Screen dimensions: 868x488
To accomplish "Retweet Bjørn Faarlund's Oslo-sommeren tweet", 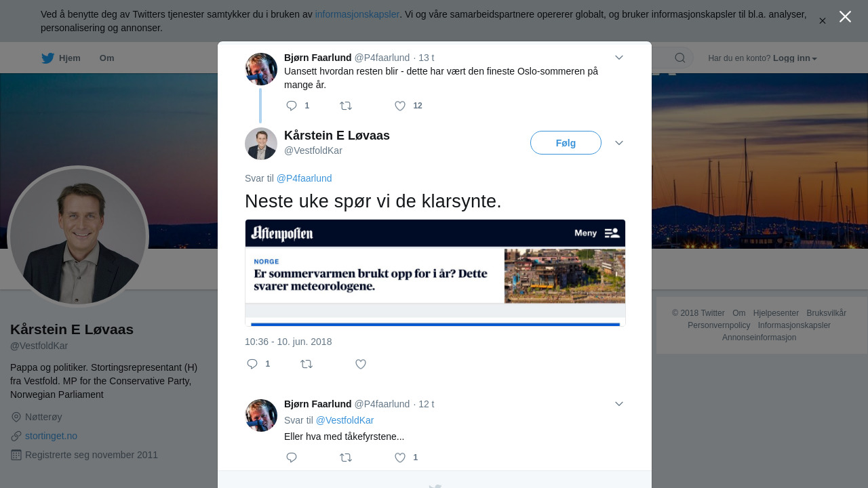I will click(346, 106).
